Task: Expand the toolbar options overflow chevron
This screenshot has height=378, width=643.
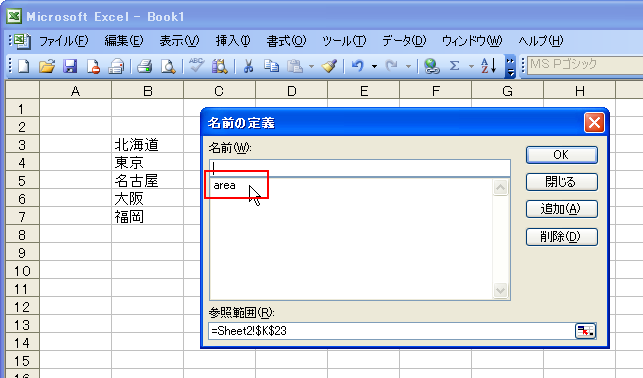Action: pos(510,66)
